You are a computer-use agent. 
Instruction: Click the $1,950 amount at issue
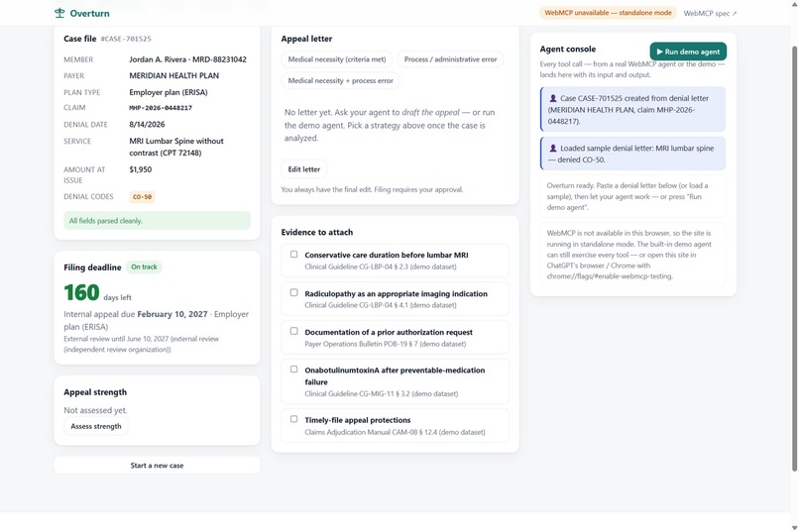coord(140,169)
